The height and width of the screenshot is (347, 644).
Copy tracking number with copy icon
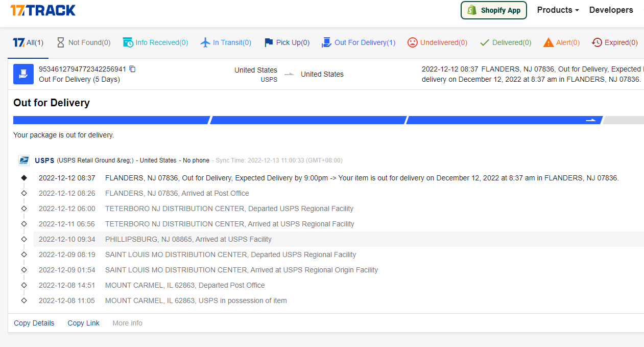click(x=133, y=69)
